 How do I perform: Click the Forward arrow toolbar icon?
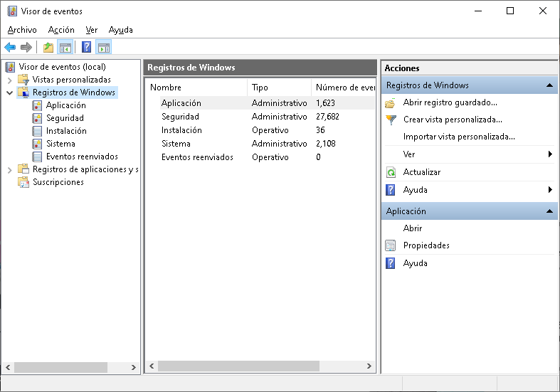[x=26, y=47]
